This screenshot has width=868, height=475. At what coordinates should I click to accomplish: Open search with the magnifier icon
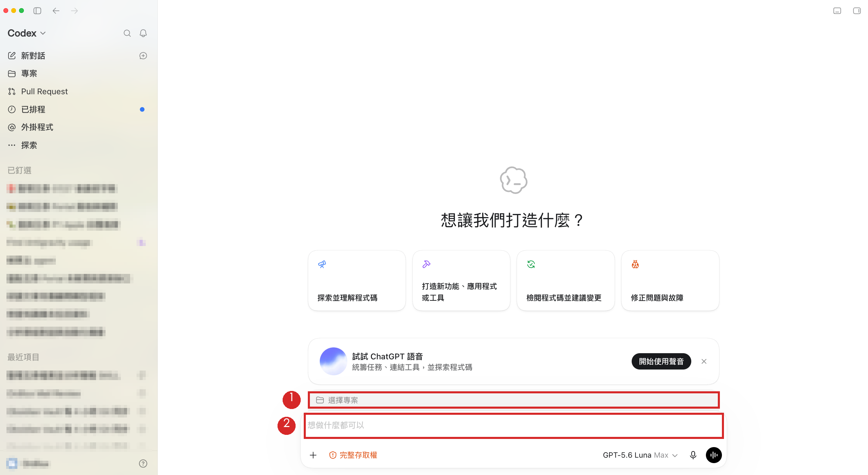pyautogui.click(x=127, y=33)
